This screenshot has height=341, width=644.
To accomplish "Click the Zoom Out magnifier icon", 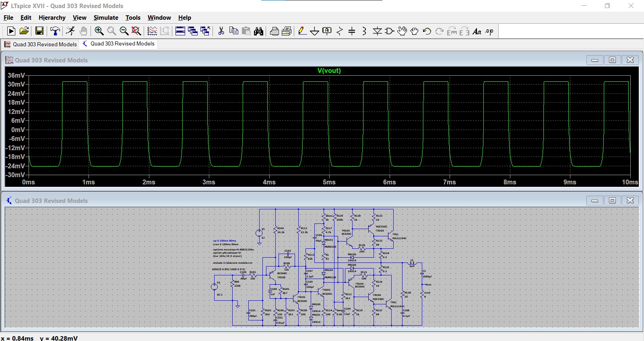I will click(x=124, y=31).
